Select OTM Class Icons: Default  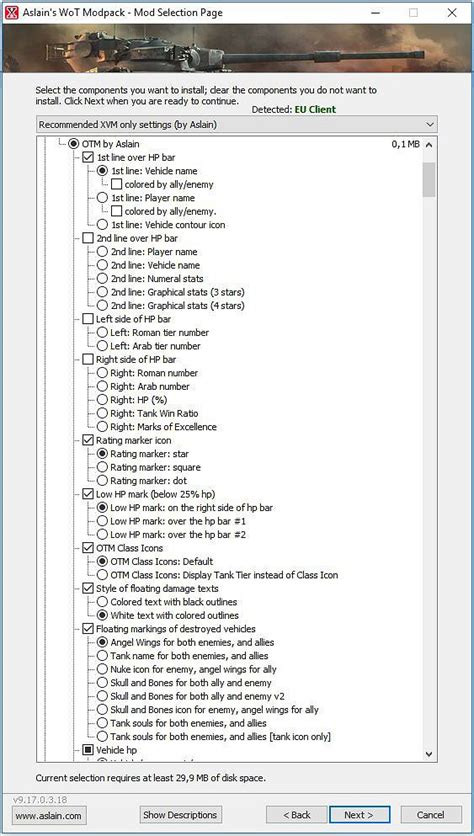tap(102, 561)
